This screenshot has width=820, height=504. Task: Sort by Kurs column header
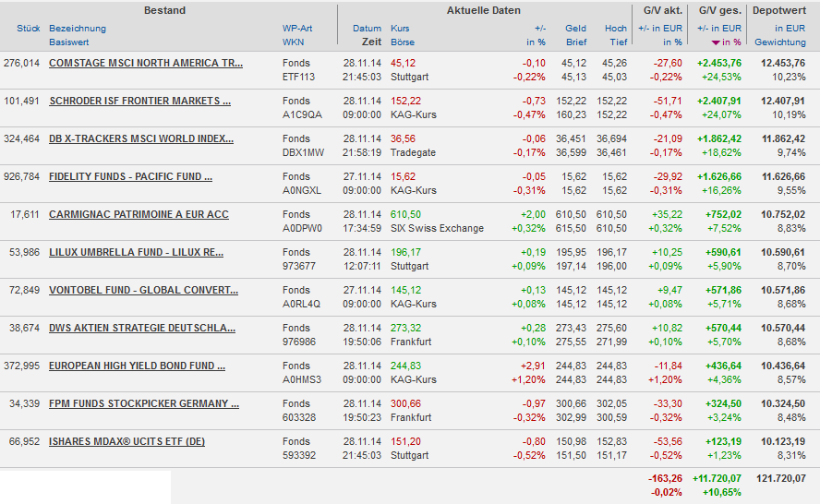pyautogui.click(x=400, y=29)
